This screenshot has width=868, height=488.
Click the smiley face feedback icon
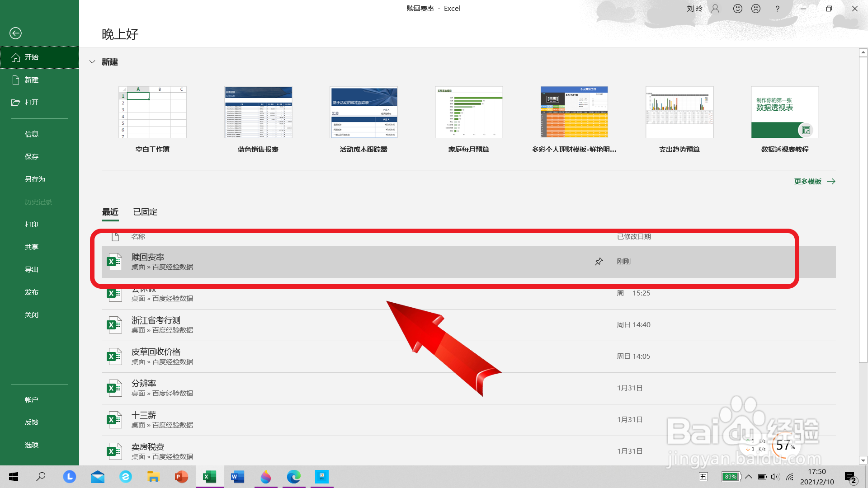tap(738, 9)
